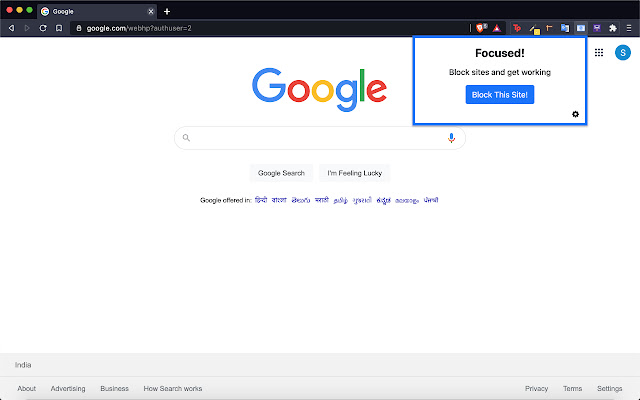Image resolution: width=640 pixels, height=400 pixels.
Task: Go forward using the forward arrow
Action: click(27, 28)
